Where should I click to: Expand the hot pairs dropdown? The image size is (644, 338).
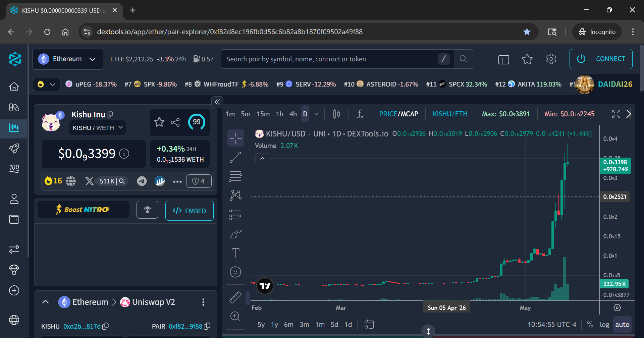tap(47, 84)
